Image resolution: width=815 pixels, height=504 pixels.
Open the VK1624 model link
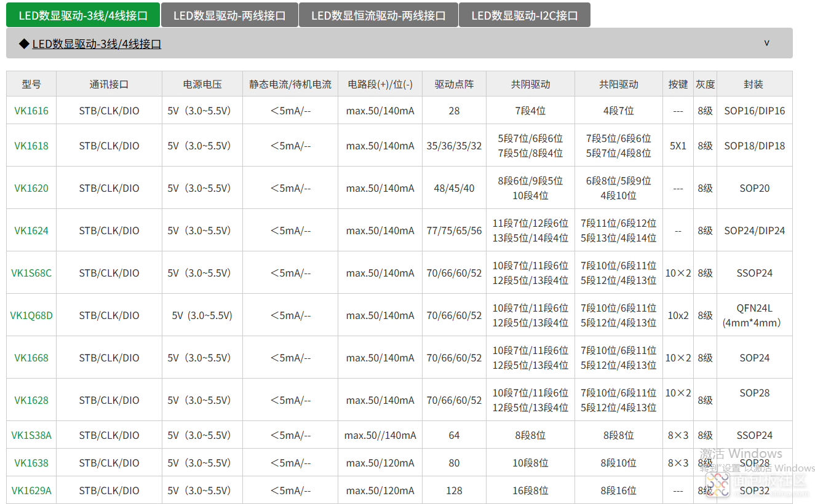pos(31,230)
